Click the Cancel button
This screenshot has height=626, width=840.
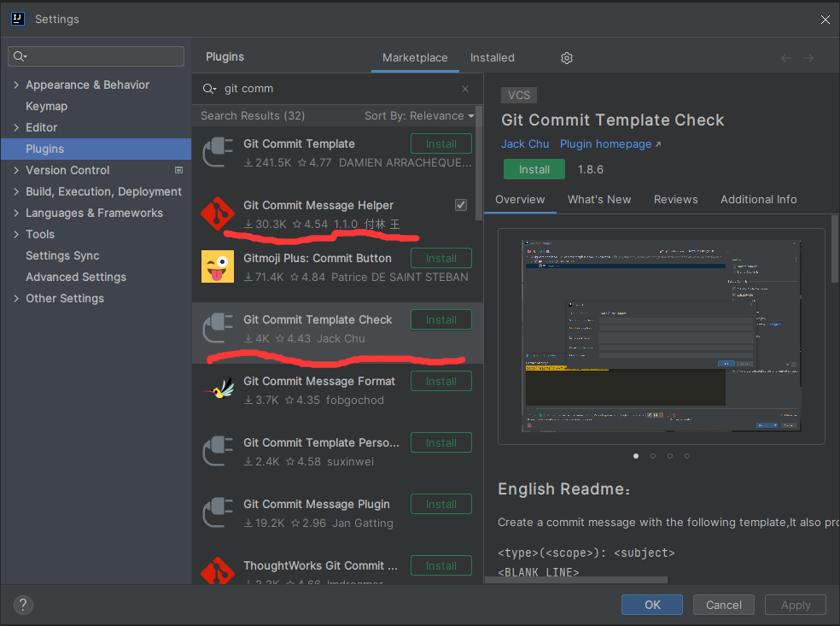[x=724, y=606]
